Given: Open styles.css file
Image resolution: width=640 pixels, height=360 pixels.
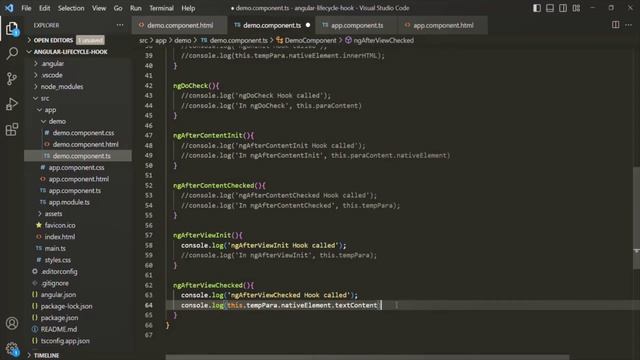Looking at the screenshot, I should pos(58,260).
